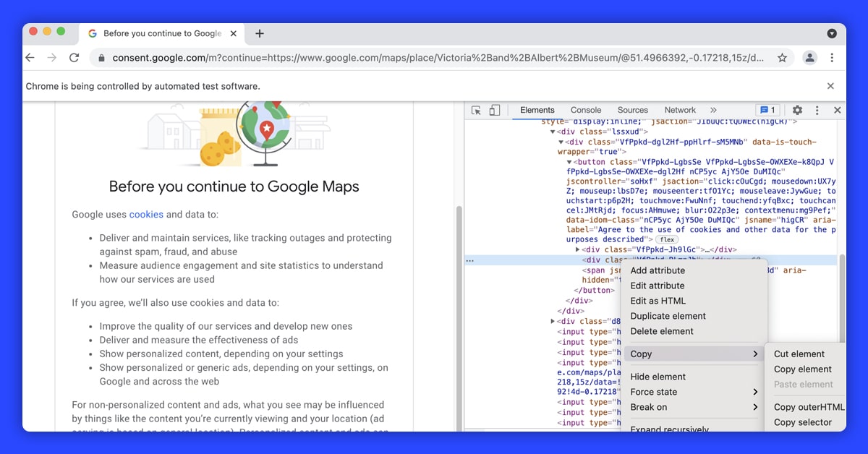Show more DevTools tabs via the chevron

(x=713, y=110)
